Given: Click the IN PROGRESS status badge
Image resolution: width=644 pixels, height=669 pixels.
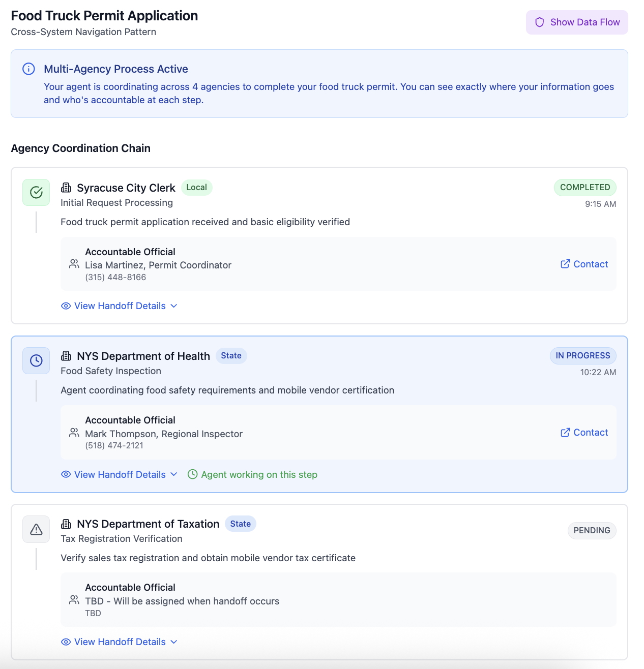Looking at the screenshot, I should point(583,356).
